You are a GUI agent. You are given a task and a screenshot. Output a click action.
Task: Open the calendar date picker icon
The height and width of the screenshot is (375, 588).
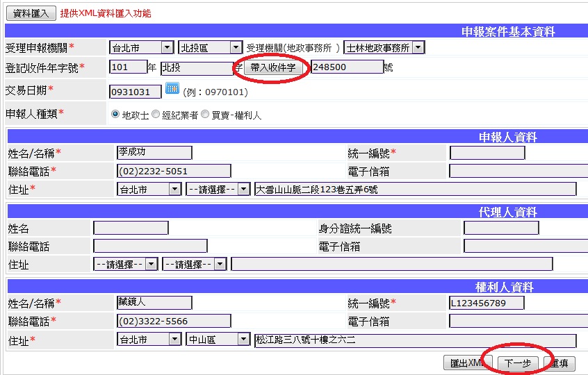point(172,90)
